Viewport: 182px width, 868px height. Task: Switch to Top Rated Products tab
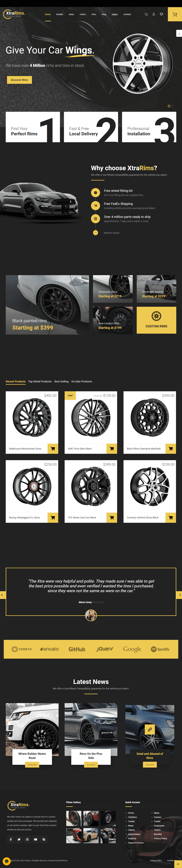[40, 381]
